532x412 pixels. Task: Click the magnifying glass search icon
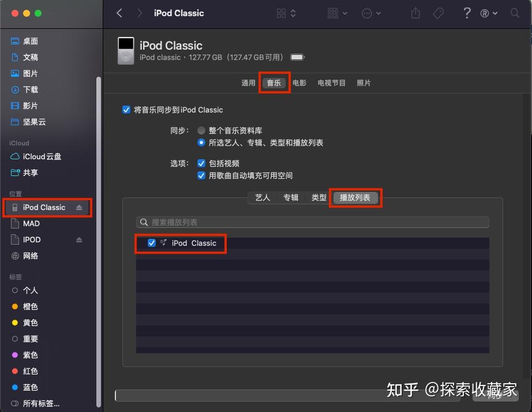click(x=515, y=13)
